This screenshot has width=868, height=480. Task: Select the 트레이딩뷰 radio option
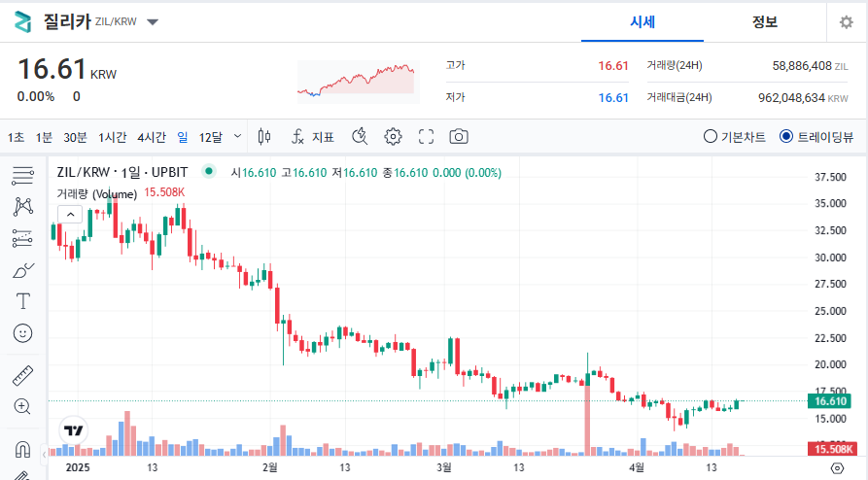[x=816, y=137]
